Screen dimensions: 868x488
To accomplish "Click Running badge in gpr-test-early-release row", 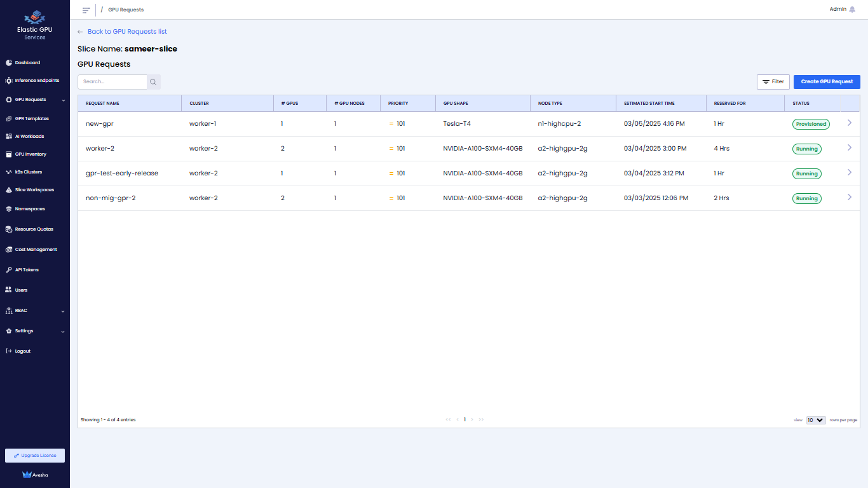I will [x=807, y=174].
